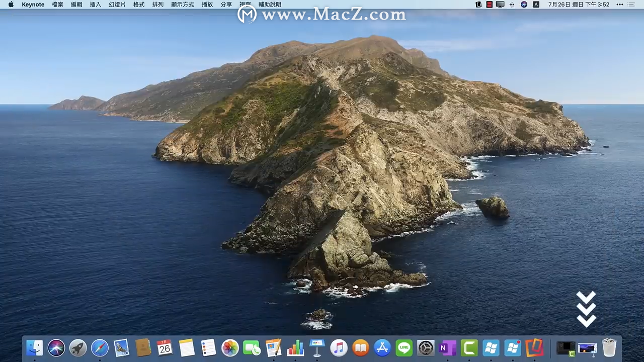
Task: Open the 幻燈片 menu
Action: click(x=117, y=5)
